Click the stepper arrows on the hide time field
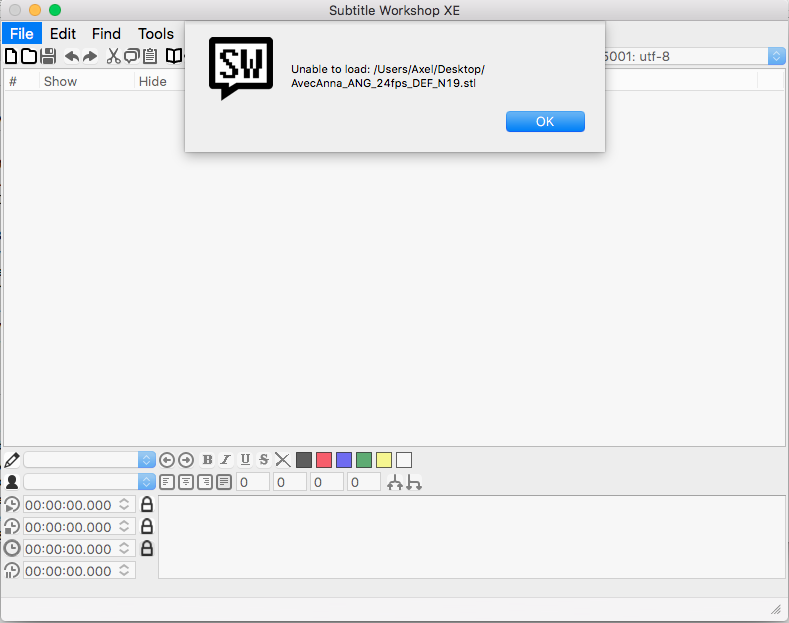Screen dimensions: 789x623 (124, 526)
